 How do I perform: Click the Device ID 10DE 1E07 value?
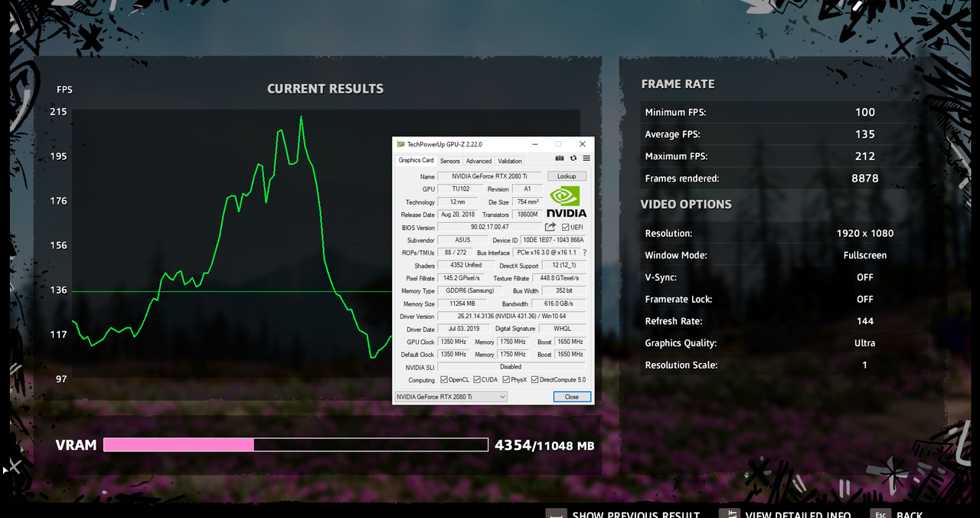pos(553,240)
